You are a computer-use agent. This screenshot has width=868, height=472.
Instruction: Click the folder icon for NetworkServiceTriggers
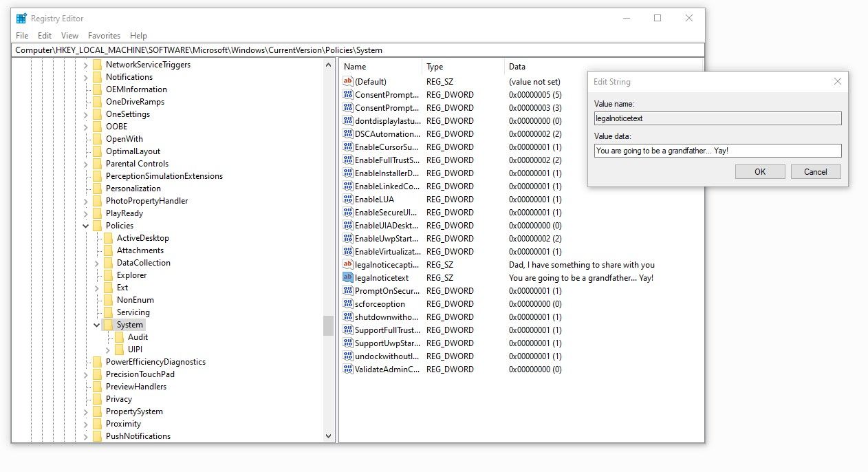tap(97, 65)
